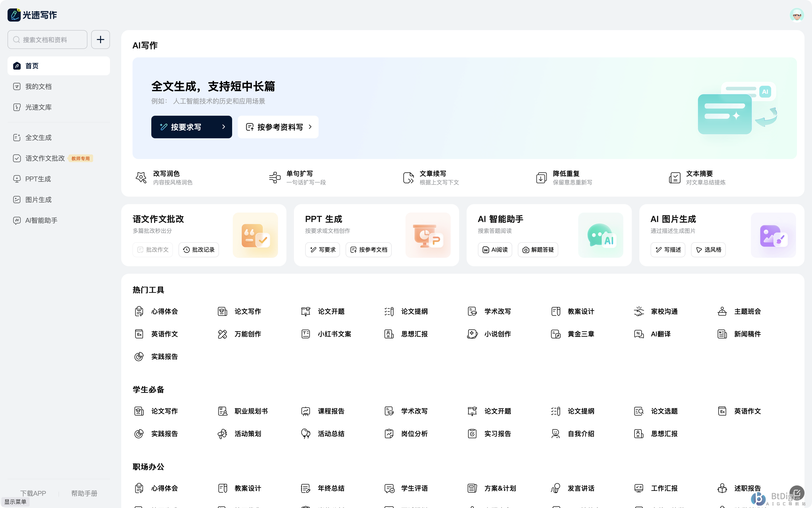The image size is (812, 508).
Task: Click the 改写润色 icon
Action: click(x=141, y=177)
